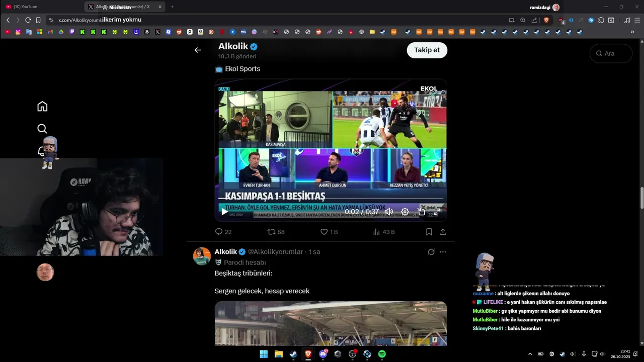Open a new browser tab

click(x=173, y=7)
